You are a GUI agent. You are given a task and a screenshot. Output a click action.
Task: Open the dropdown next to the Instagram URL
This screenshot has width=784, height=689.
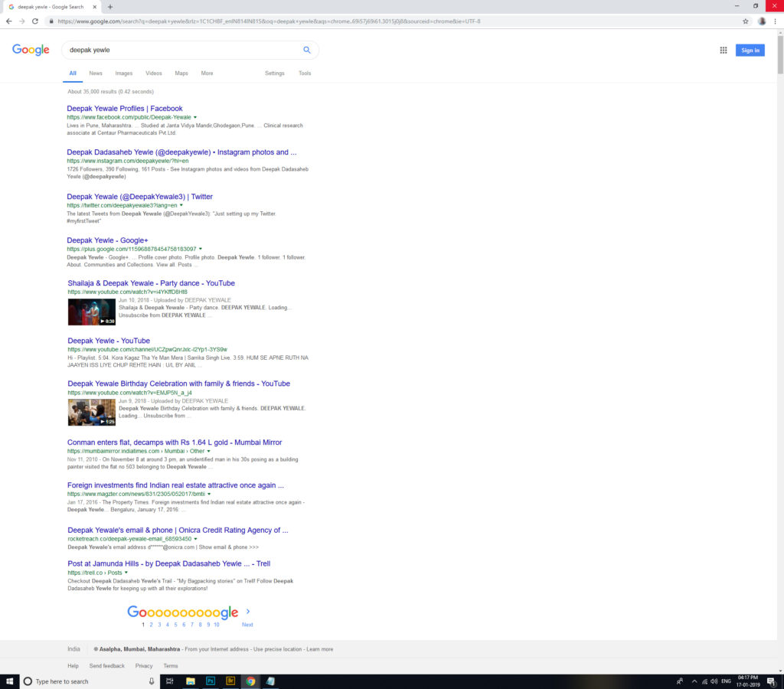pos(192,162)
